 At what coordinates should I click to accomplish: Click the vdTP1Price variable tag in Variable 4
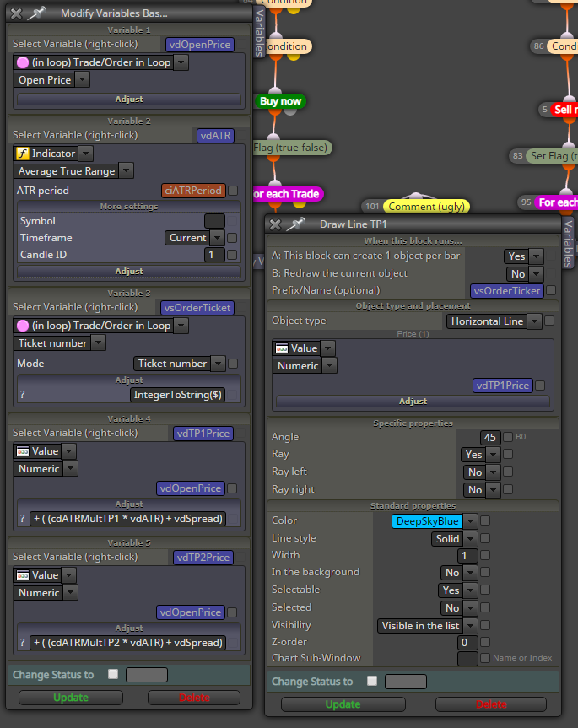click(x=203, y=434)
